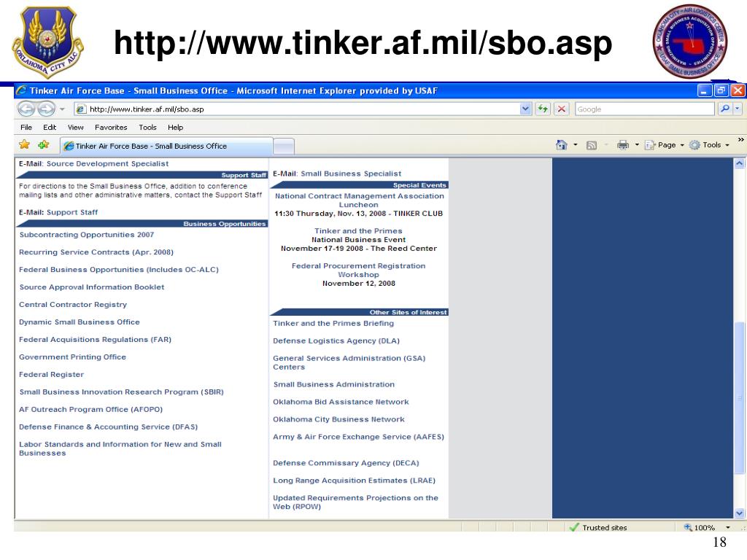
Task: Click the RSS feeds icon
Action: pos(591,145)
